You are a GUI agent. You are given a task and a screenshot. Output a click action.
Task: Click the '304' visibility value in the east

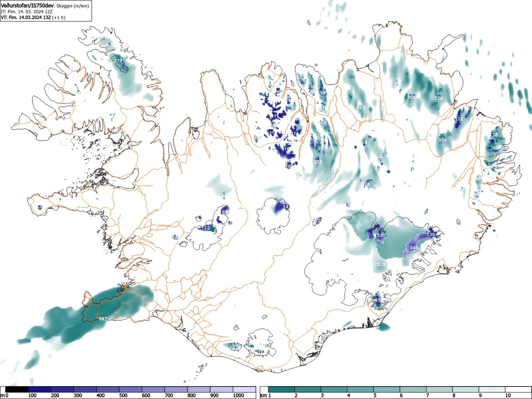coord(442,140)
